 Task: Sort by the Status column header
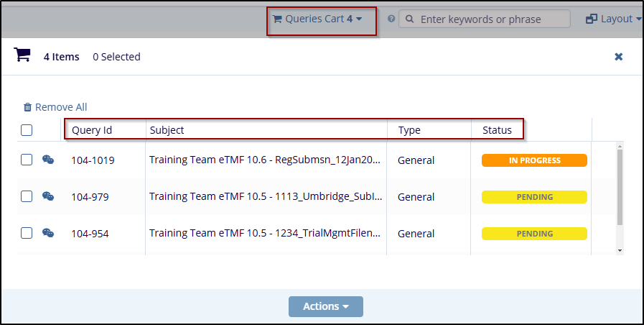click(497, 130)
